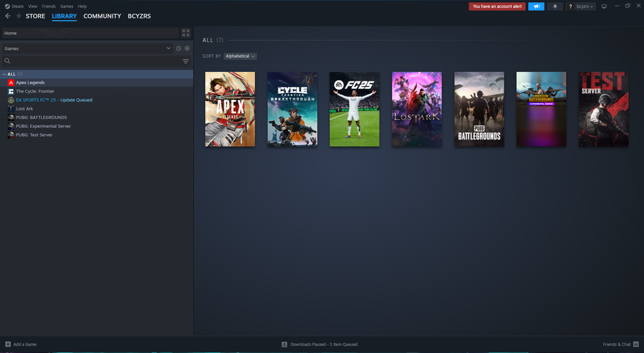Click Downloads Paused status link
The image size is (644, 353).
324,344
